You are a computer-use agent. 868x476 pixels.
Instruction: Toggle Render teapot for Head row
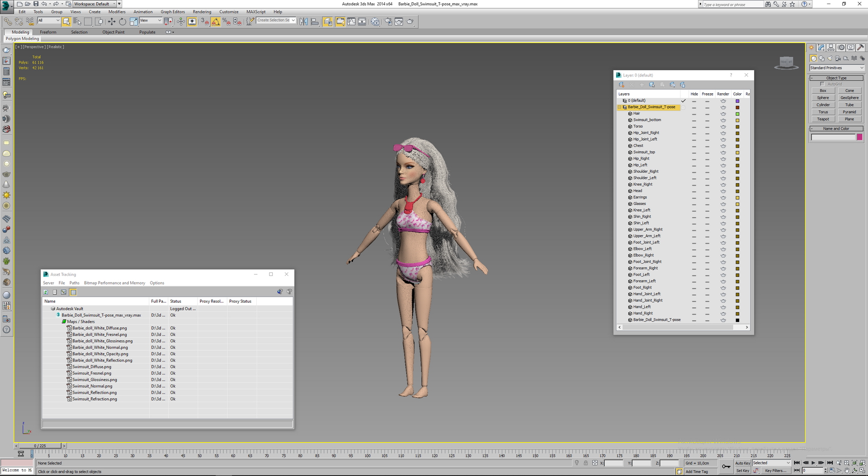point(723,191)
